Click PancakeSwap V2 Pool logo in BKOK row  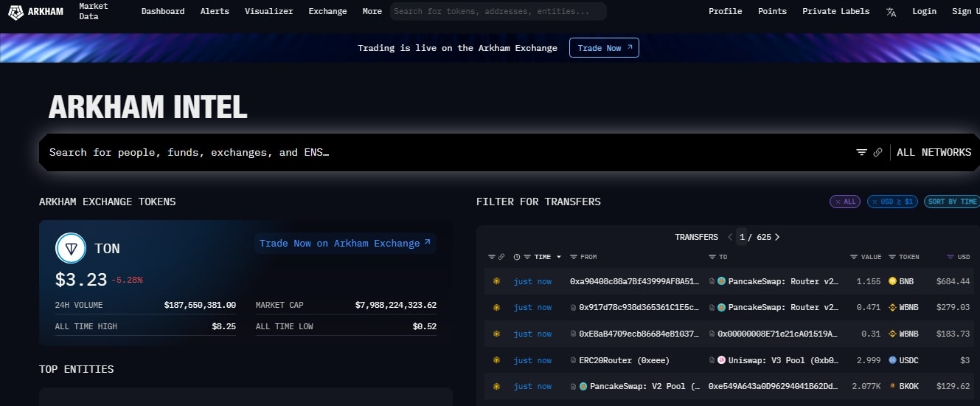(x=583, y=386)
